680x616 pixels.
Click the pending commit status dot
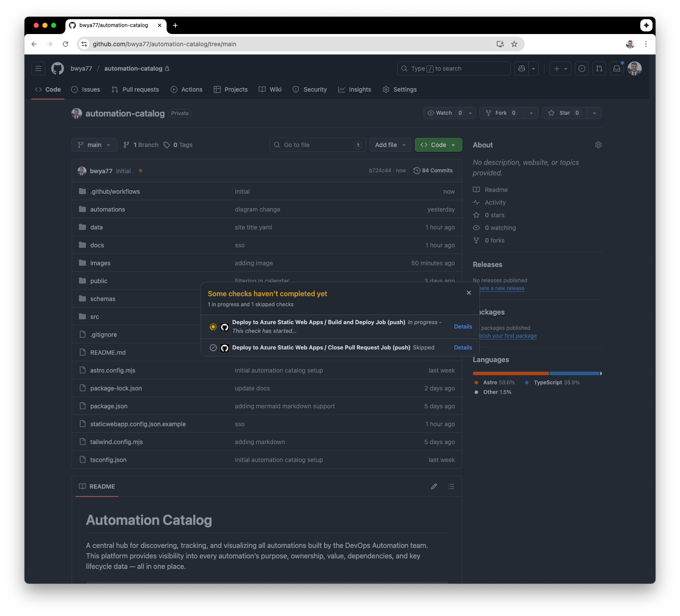pos(140,171)
